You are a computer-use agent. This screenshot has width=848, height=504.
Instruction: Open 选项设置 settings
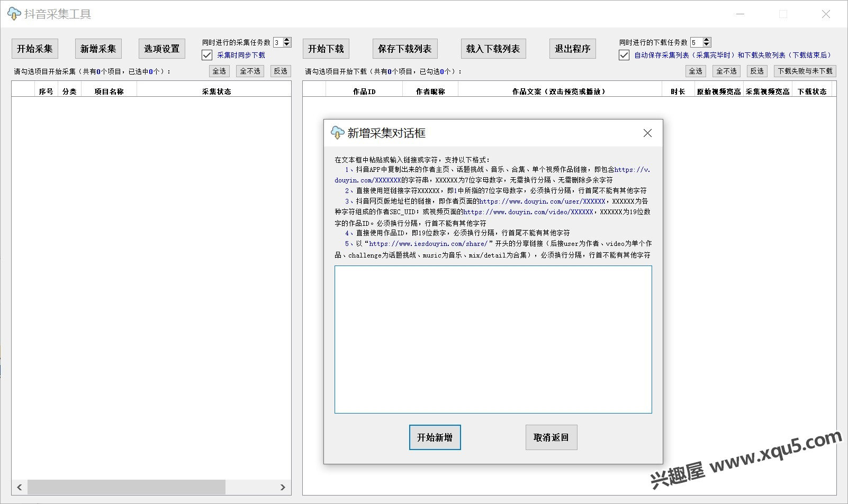(x=162, y=49)
